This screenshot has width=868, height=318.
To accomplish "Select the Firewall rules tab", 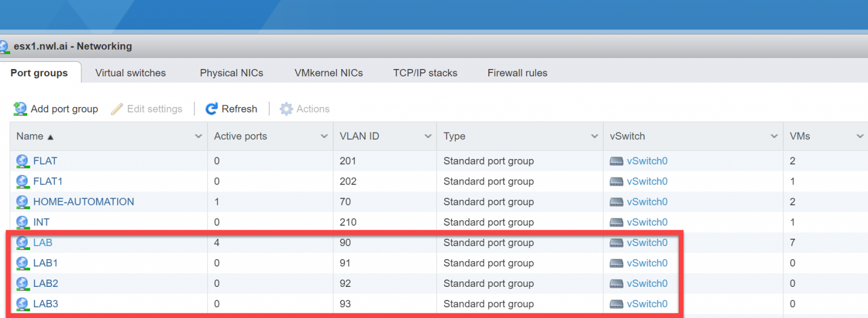I will [x=518, y=72].
